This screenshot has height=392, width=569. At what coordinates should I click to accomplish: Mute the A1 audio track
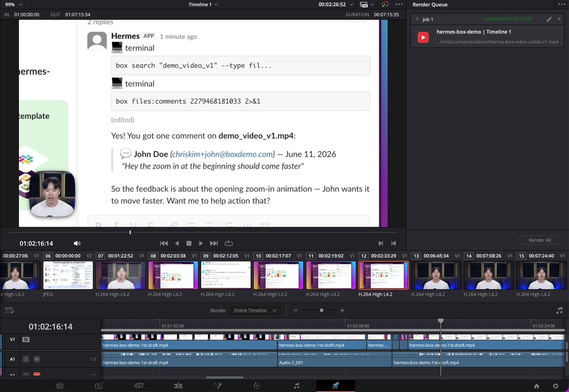pos(37,359)
